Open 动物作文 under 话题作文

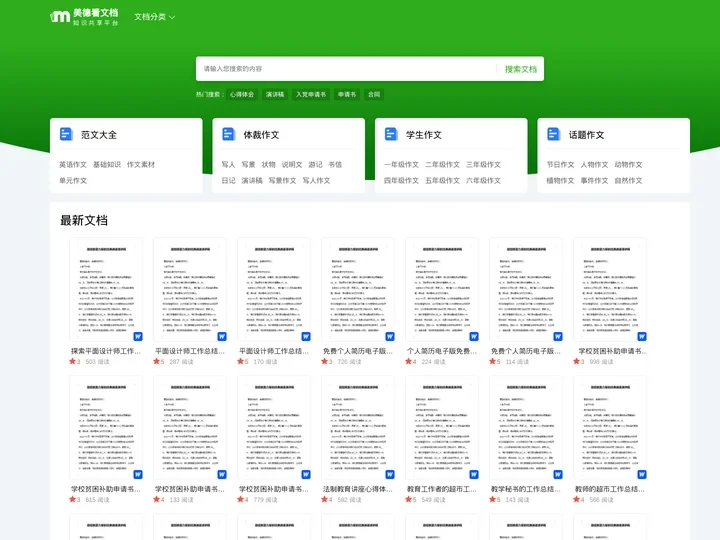click(x=628, y=164)
